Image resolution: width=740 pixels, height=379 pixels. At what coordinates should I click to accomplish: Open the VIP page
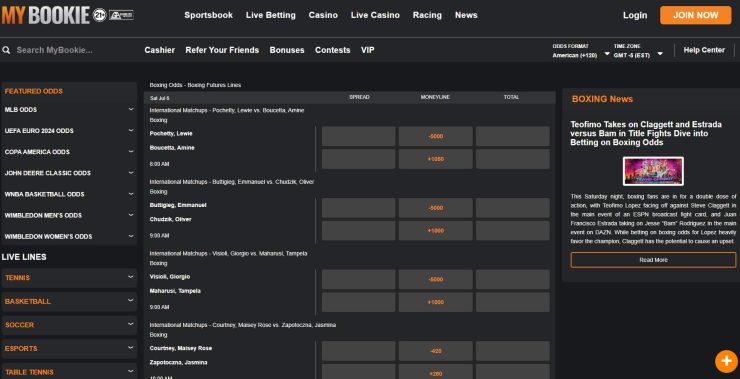pyautogui.click(x=368, y=50)
